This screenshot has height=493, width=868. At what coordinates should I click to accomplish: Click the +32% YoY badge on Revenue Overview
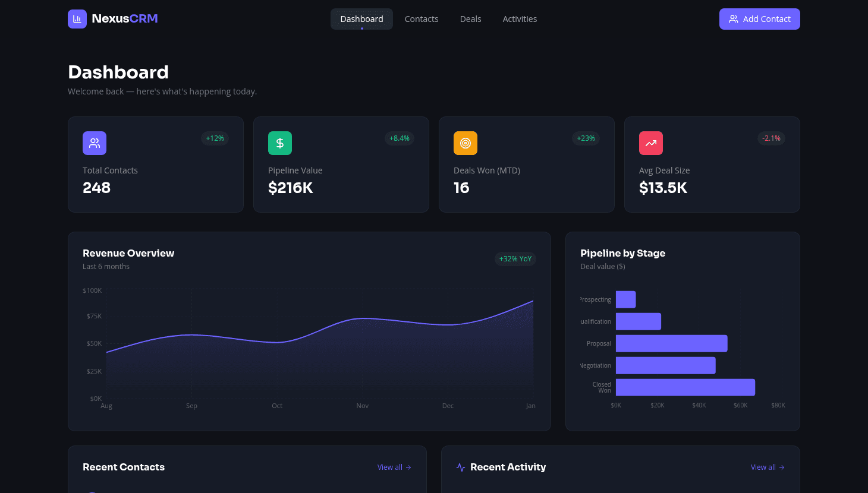click(x=515, y=258)
